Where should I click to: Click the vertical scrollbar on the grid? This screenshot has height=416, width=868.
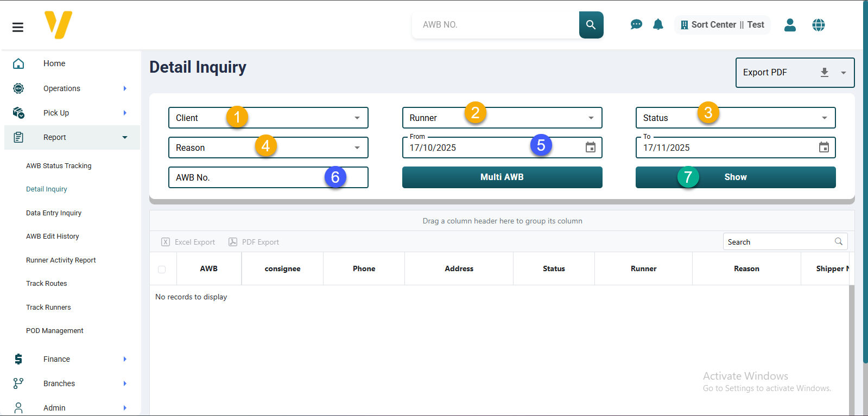[851, 347]
